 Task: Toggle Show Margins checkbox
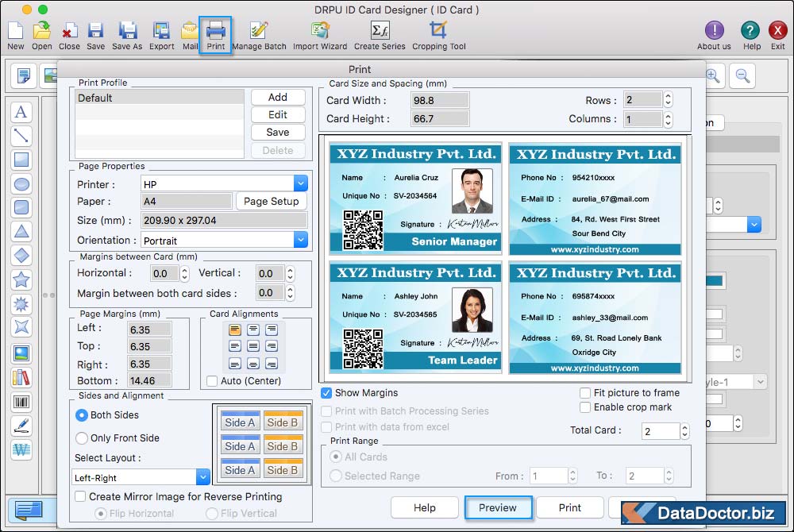point(326,393)
